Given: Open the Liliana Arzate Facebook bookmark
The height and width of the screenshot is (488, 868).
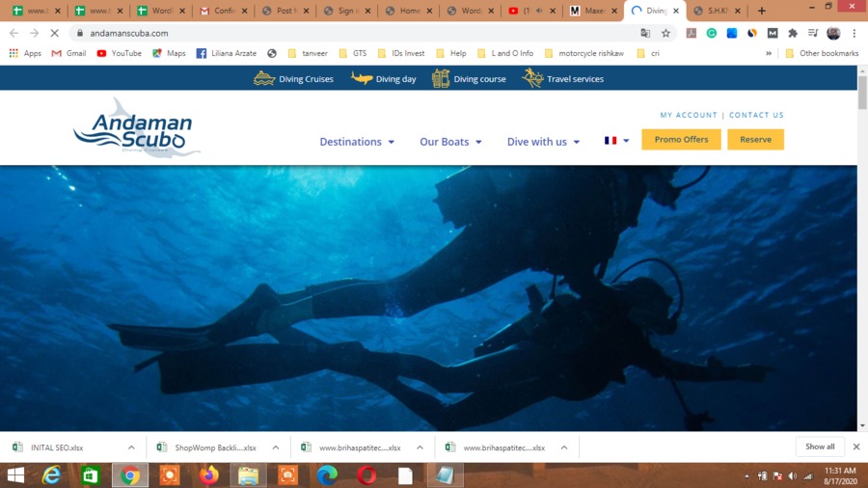Looking at the screenshot, I should point(227,53).
